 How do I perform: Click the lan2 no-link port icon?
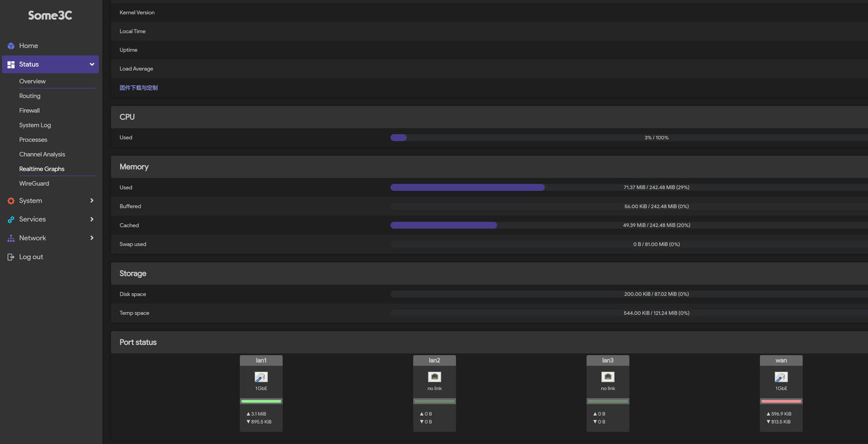pos(434,377)
